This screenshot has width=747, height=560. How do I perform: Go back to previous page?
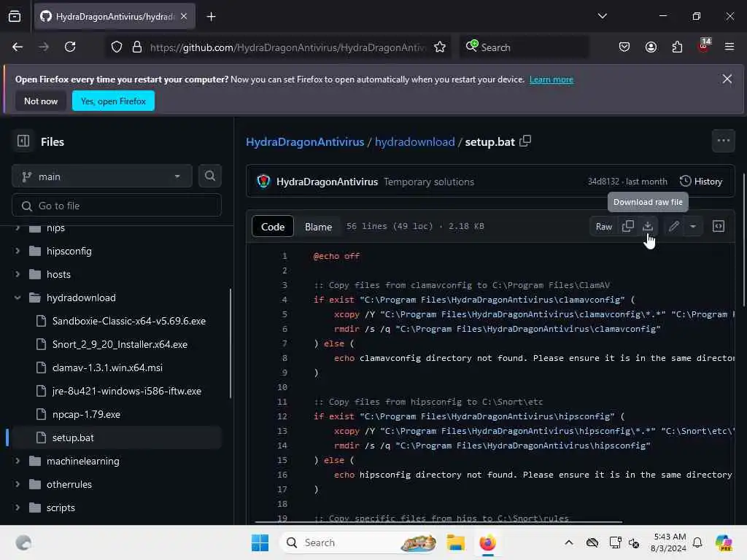(x=18, y=47)
